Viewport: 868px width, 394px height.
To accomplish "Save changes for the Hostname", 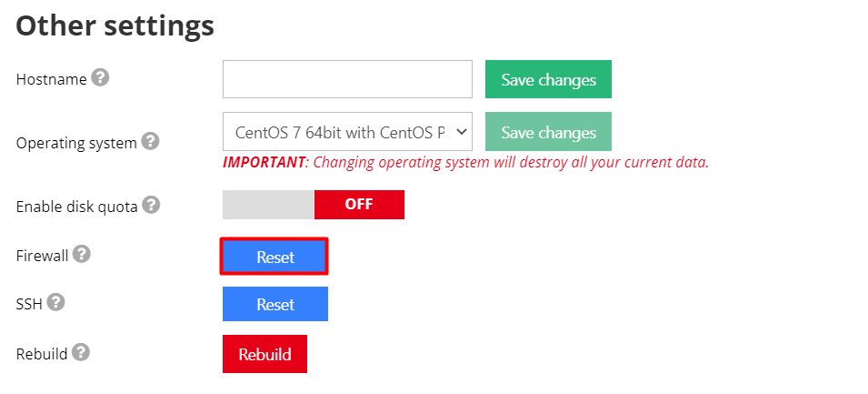I will coord(548,79).
